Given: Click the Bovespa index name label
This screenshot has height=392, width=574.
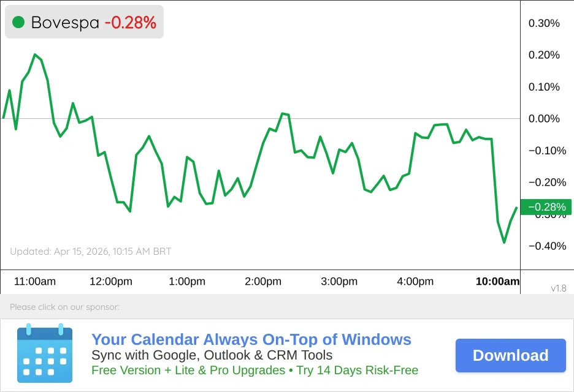Looking at the screenshot, I should pyautogui.click(x=65, y=23).
